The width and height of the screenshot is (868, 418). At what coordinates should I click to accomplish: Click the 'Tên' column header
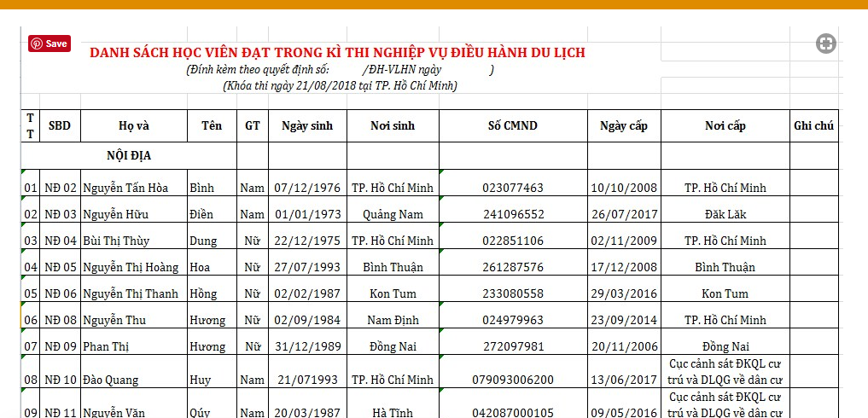pyautogui.click(x=212, y=125)
